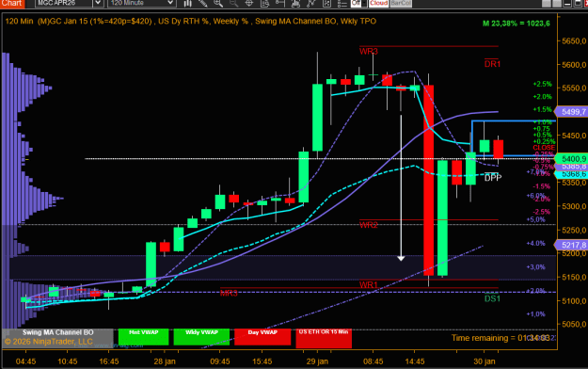The height and width of the screenshot is (369, 588).
Task: Toggle the Wkly VWAP button
Action: (201, 337)
